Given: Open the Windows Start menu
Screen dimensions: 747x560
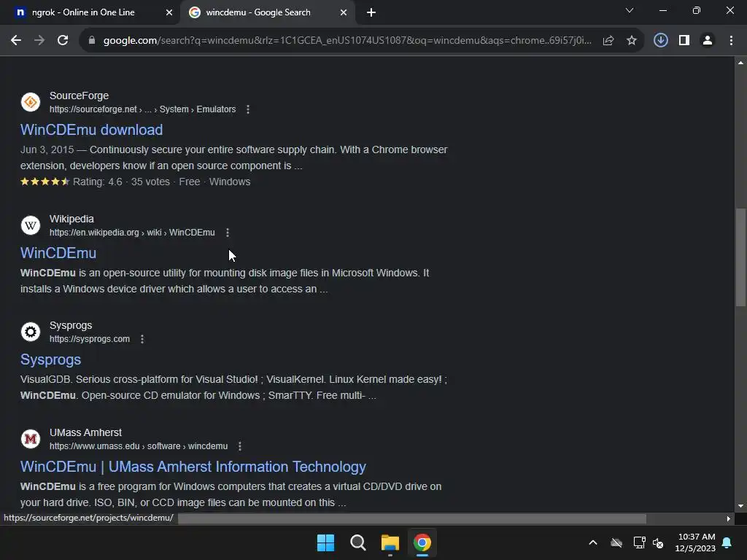Looking at the screenshot, I should tap(326, 542).
